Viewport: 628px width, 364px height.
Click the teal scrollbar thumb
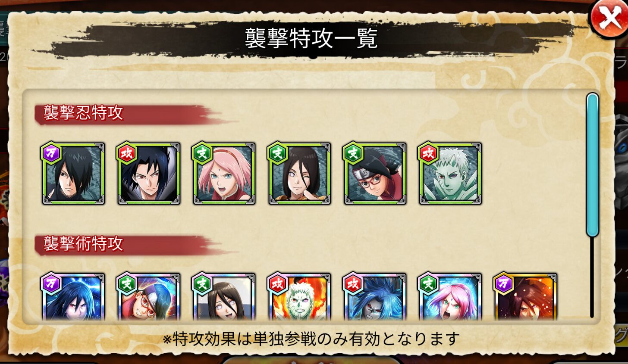(592, 165)
